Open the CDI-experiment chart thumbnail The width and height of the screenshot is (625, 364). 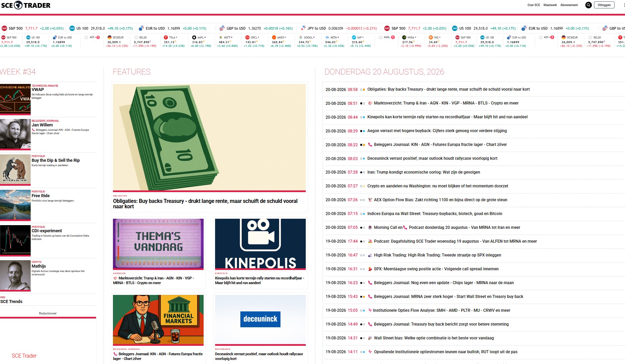click(x=15, y=240)
